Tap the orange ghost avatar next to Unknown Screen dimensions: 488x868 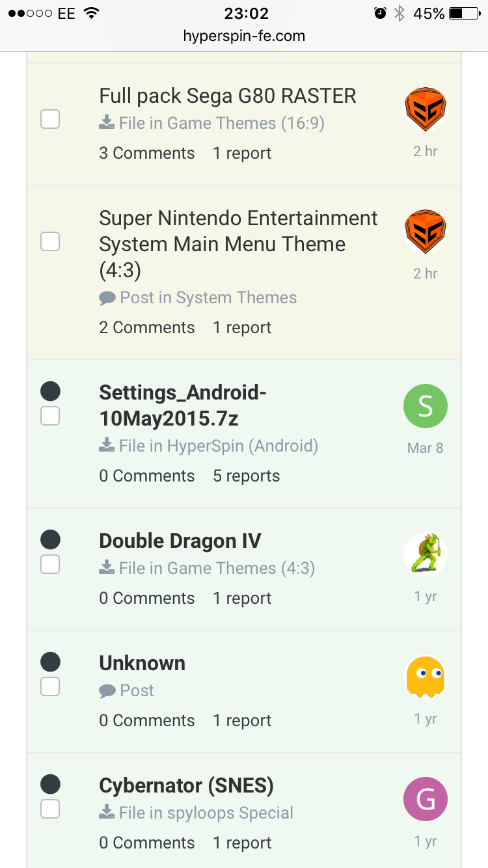click(x=426, y=677)
